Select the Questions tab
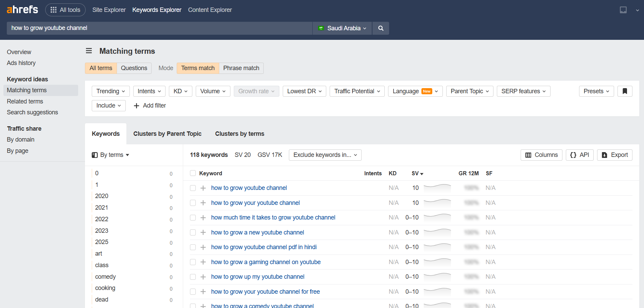Image resolution: width=644 pixels, height=308 pixels. 134,68
